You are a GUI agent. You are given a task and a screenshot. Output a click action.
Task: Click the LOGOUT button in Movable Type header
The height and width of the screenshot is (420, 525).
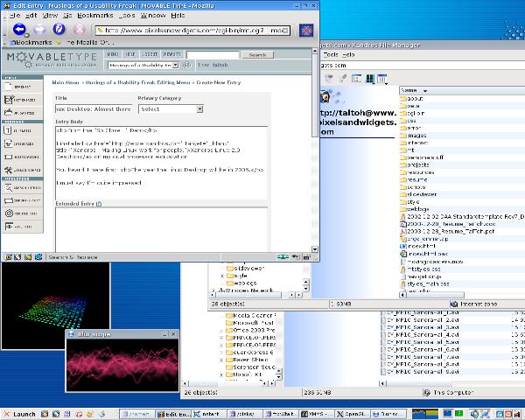tap(150, 54)
